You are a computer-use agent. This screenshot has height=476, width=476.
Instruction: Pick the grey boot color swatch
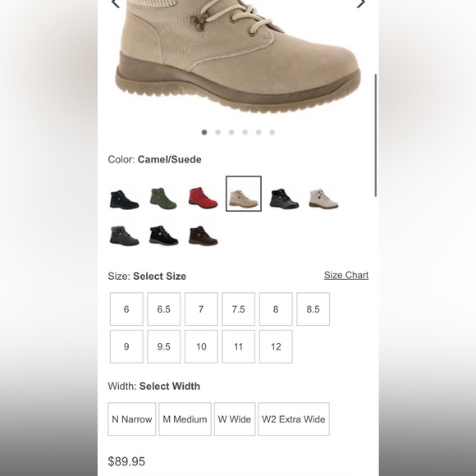coord(124,236)
